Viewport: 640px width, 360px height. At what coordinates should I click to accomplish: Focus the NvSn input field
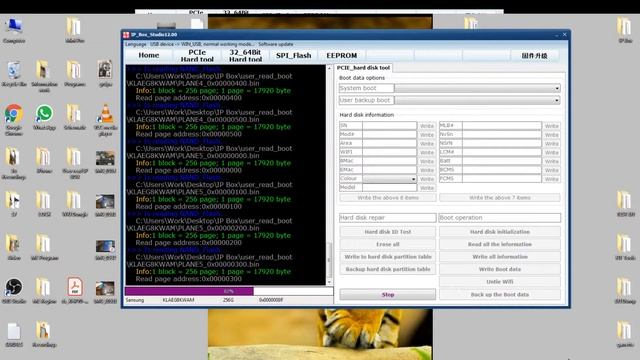click(x=502, y=134)
